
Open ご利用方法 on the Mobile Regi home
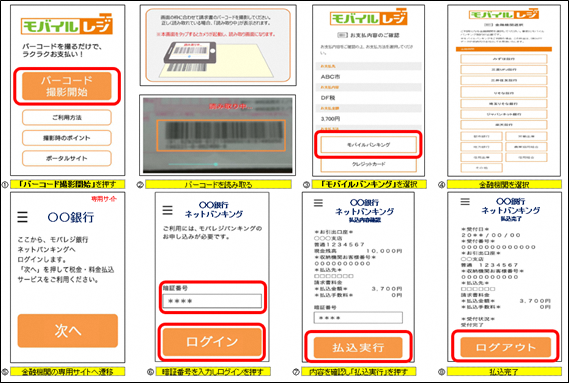click(67, 118)
